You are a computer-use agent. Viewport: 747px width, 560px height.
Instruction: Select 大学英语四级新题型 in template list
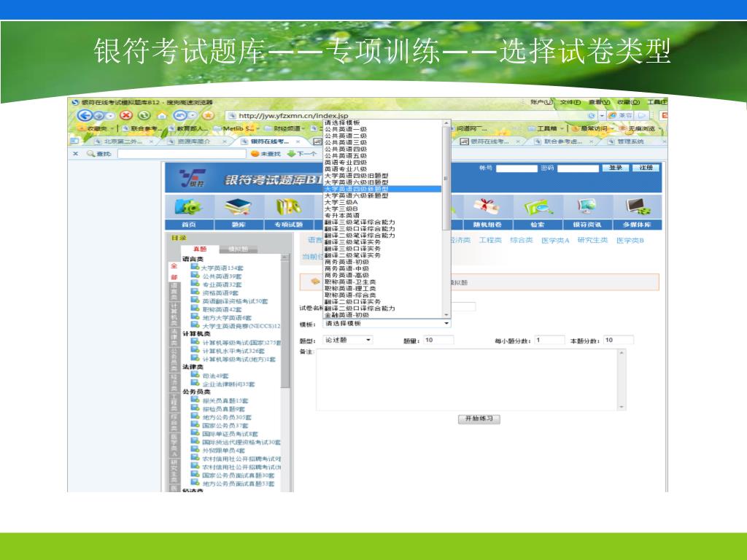(x=382, y=189)
